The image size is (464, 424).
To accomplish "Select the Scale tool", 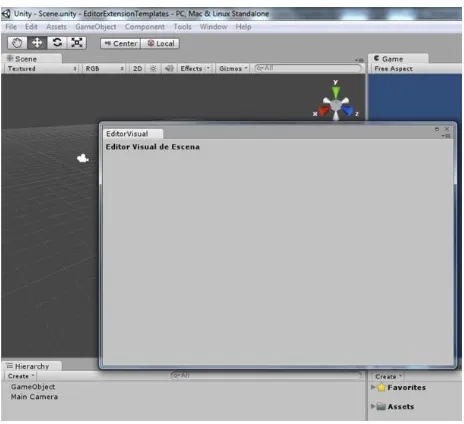I will tap(77, 43).
